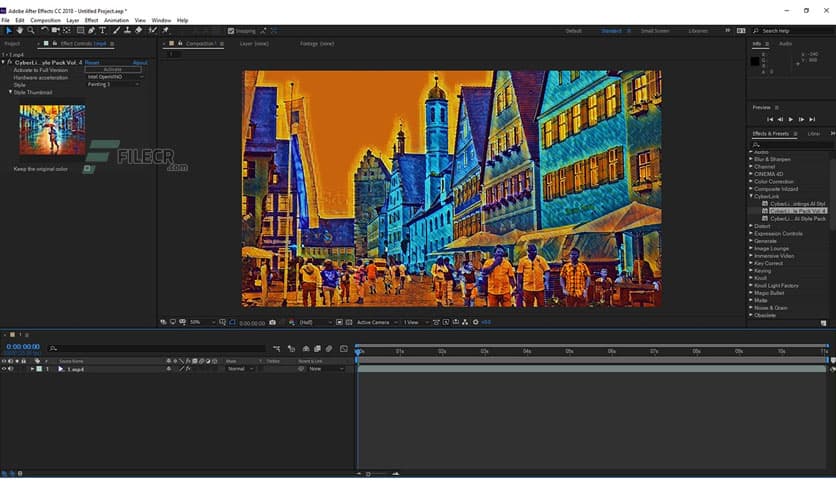The width and height of the screenshot is (836, 484).
Task: Select the Default workspace
Action: point(574,31)
